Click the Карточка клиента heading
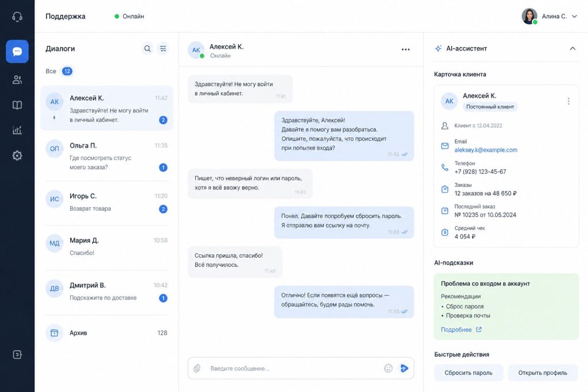Image resolution: width=588 pixels, height=392 pixels. coord(460,74)
